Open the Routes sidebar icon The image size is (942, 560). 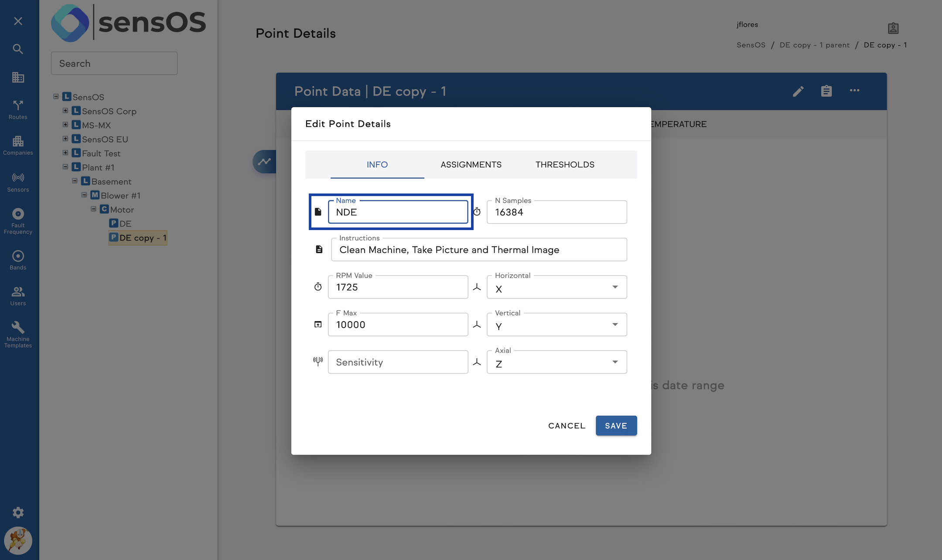[18, 109]
